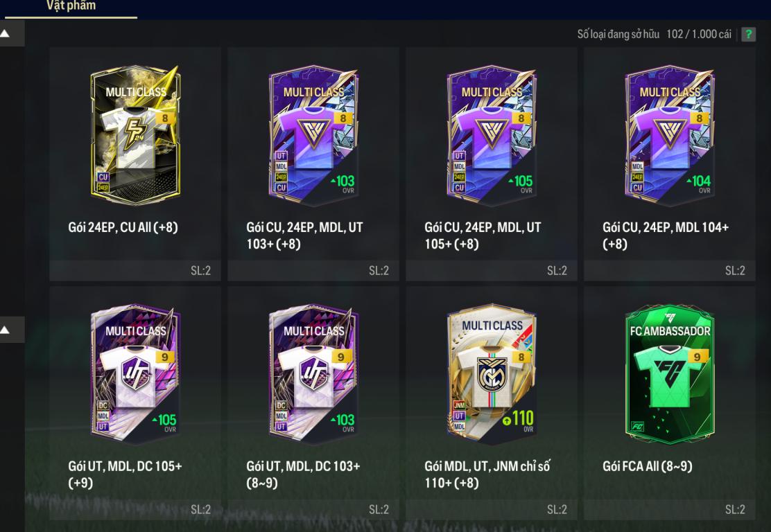
Task: Choose Gói MDL, UT, JNM chỉ số 110+ item
Action: [487, 474]
